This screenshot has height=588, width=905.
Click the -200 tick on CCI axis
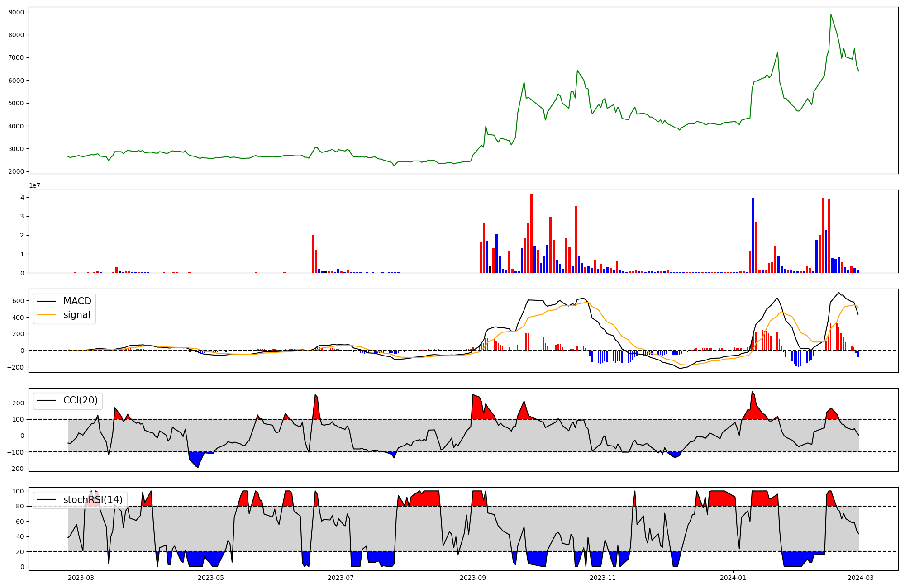[x=15, y=469]
